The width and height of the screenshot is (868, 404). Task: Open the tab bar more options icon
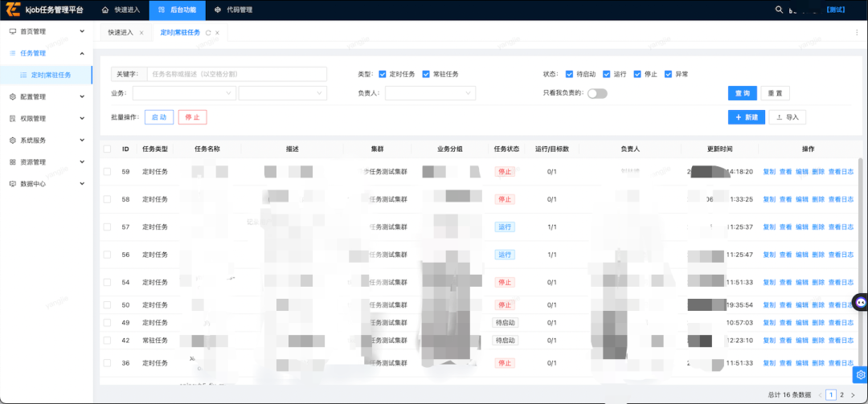click(857, 33)
